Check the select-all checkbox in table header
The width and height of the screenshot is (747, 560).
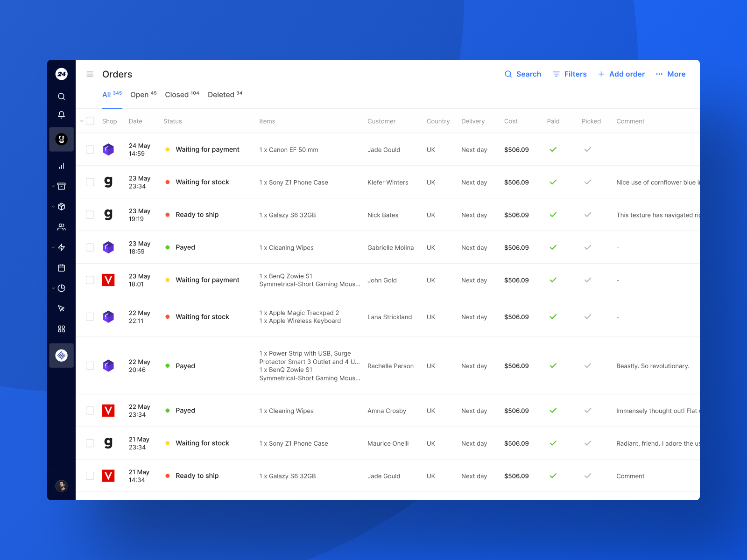pyautogui.click(x=90, y=121)
